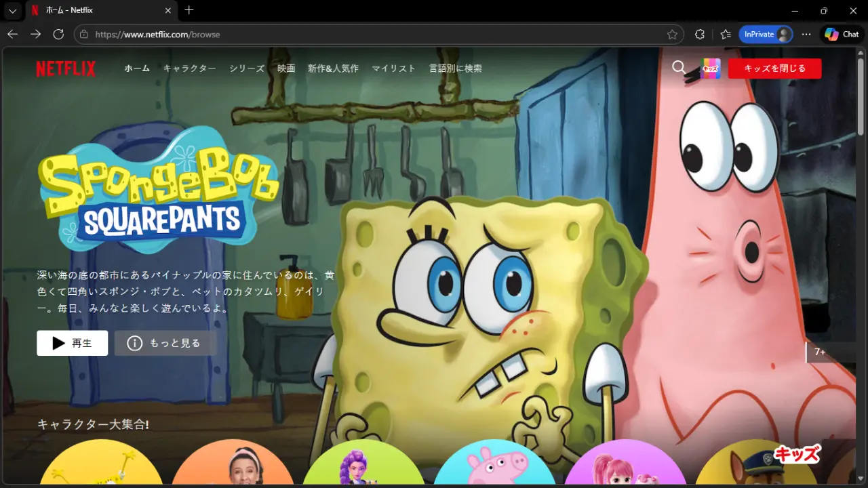Open the Netflix search magnifier
Viewport: 868px width, 488px height.
pos(679,67)
